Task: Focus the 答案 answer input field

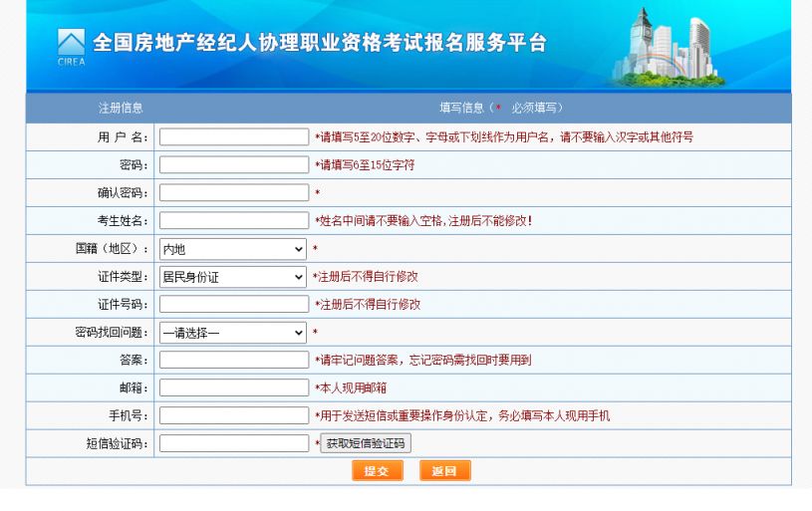Action: coord(234,360)
